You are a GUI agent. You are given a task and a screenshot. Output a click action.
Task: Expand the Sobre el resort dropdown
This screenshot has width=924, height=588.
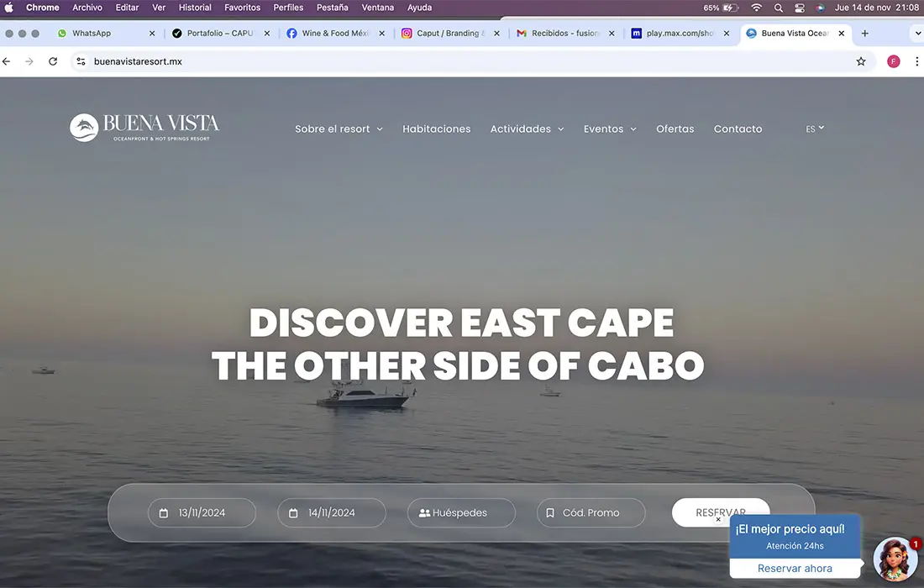coord(339,129)
